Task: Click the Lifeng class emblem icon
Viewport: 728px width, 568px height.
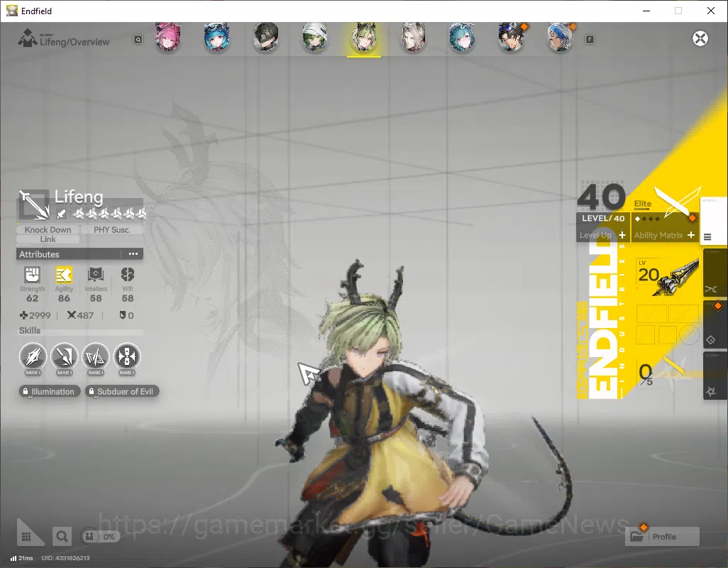Action: click(33, 204)
